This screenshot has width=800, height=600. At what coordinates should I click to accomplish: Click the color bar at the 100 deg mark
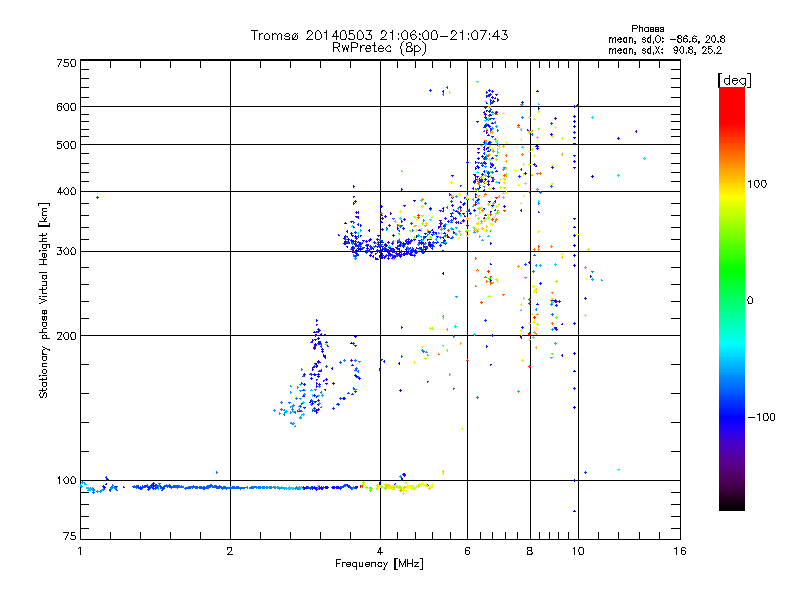tap(732, 184)
